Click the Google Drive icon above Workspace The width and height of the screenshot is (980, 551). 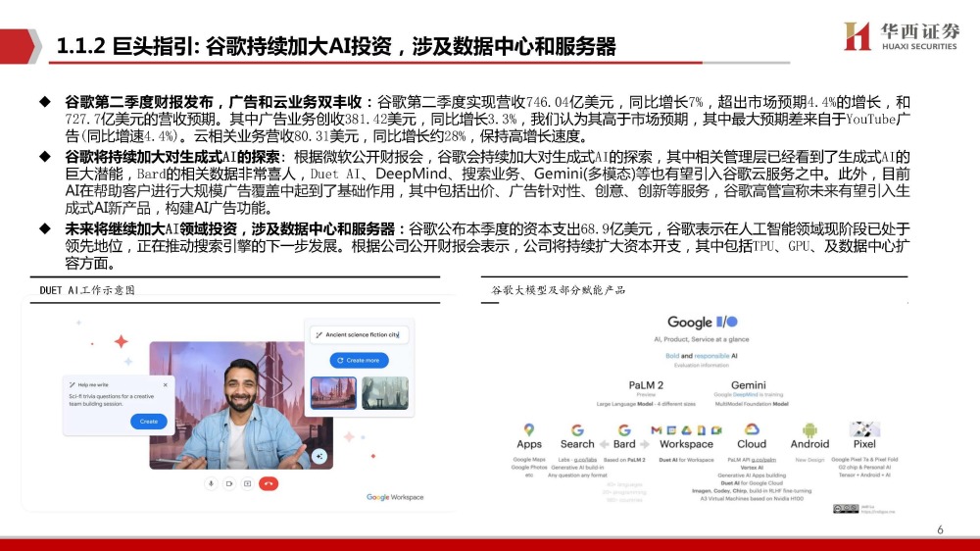click(686, 430)
